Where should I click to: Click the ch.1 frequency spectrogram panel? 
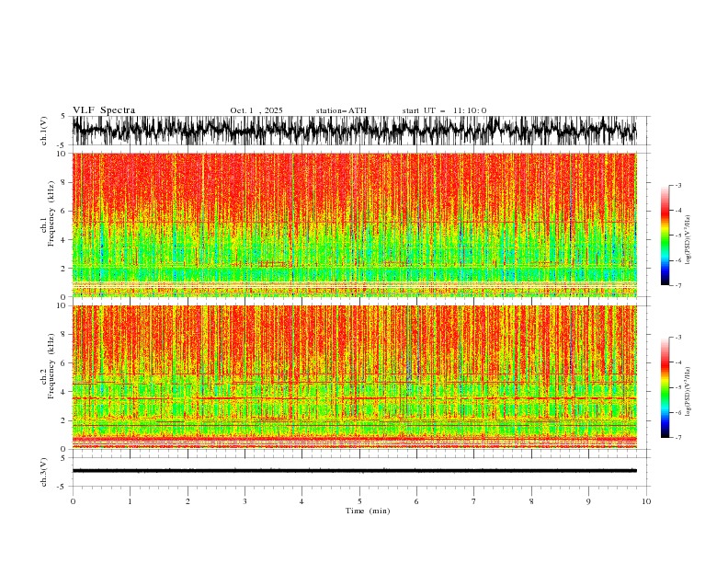point(354,224)
